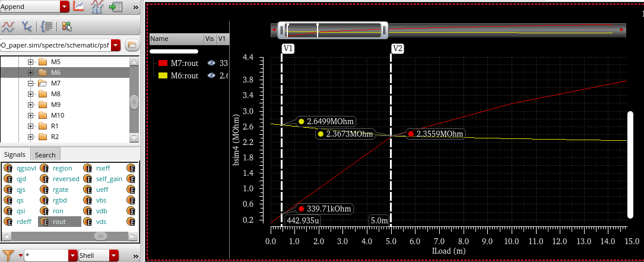Viewport: 644px width, 262px height.
Task: Click the V2 vertical marker label
Action: point(398,49)
